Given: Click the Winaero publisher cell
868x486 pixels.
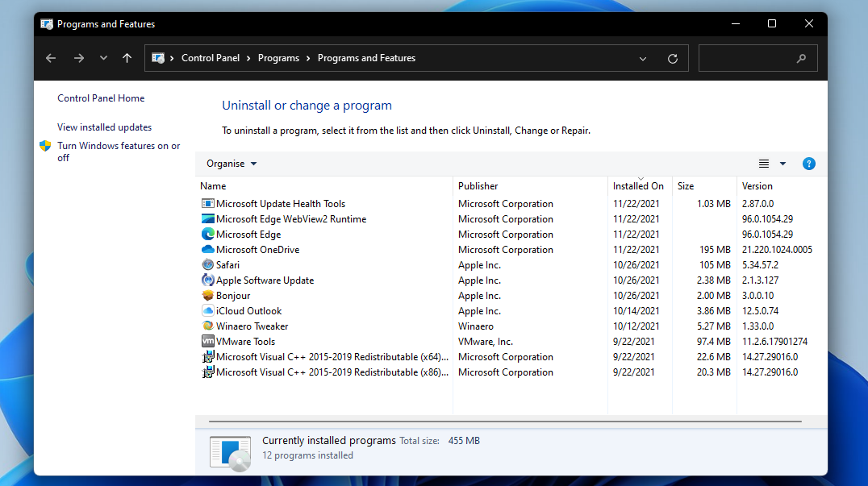Looking at the screenshot, I should tap(476, 326).
